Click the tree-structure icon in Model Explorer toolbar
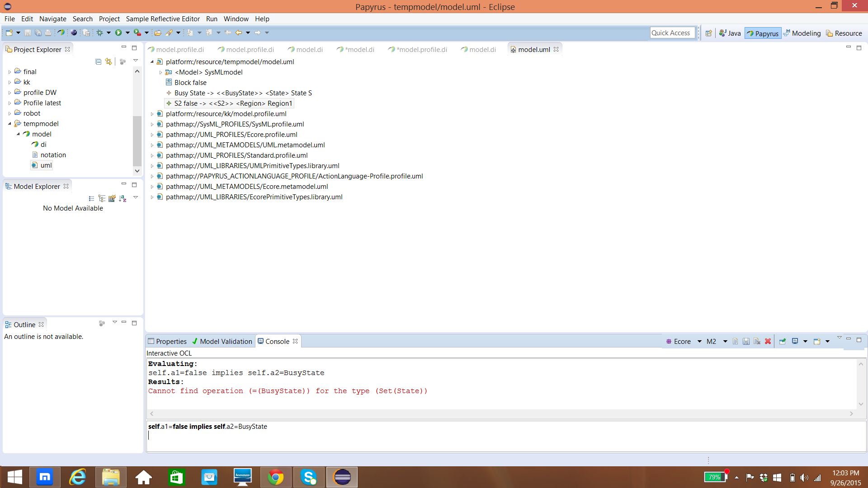 coord(102,198)
